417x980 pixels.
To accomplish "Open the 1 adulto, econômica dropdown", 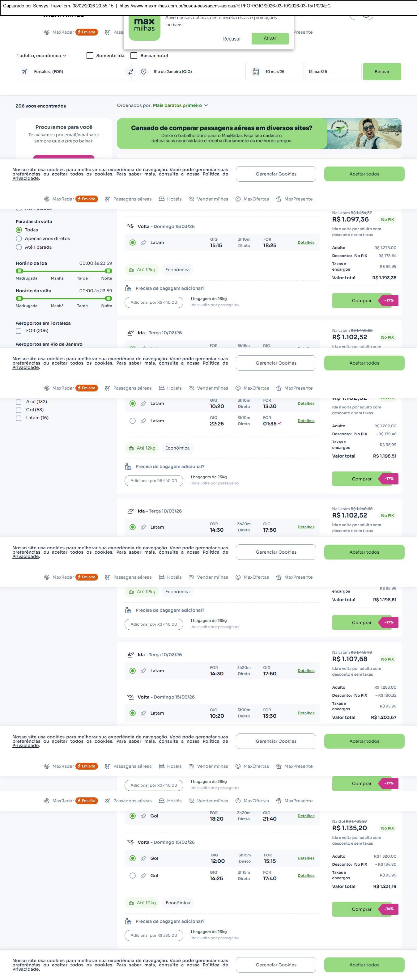I will tap(42, 56).
